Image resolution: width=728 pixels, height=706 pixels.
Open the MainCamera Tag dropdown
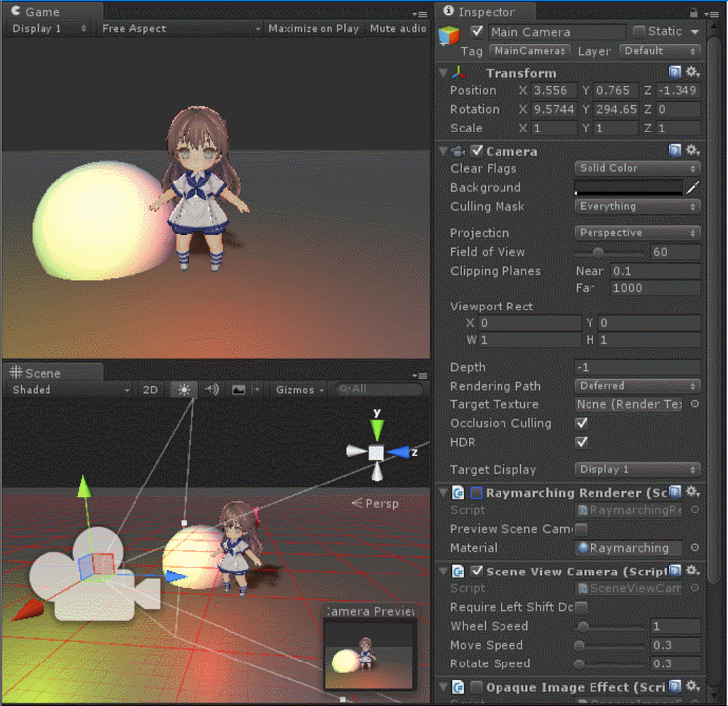coord(529,51)
